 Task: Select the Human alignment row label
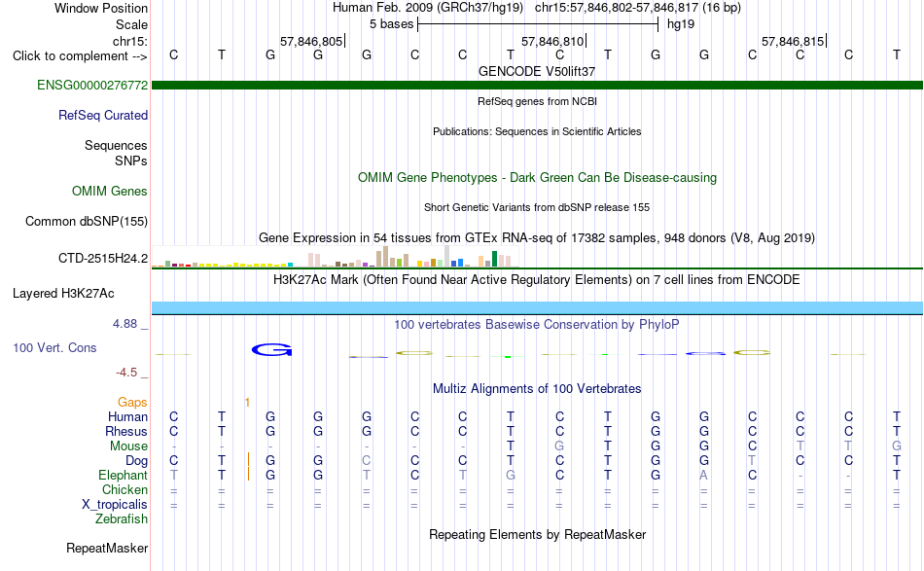coord(127,416)
